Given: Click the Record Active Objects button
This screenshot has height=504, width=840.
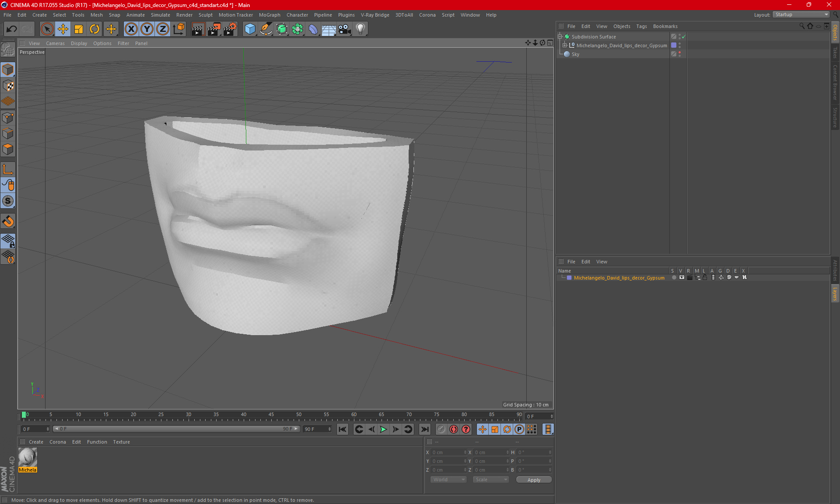Looking at the screenshot, I should (x=441, y=429).
